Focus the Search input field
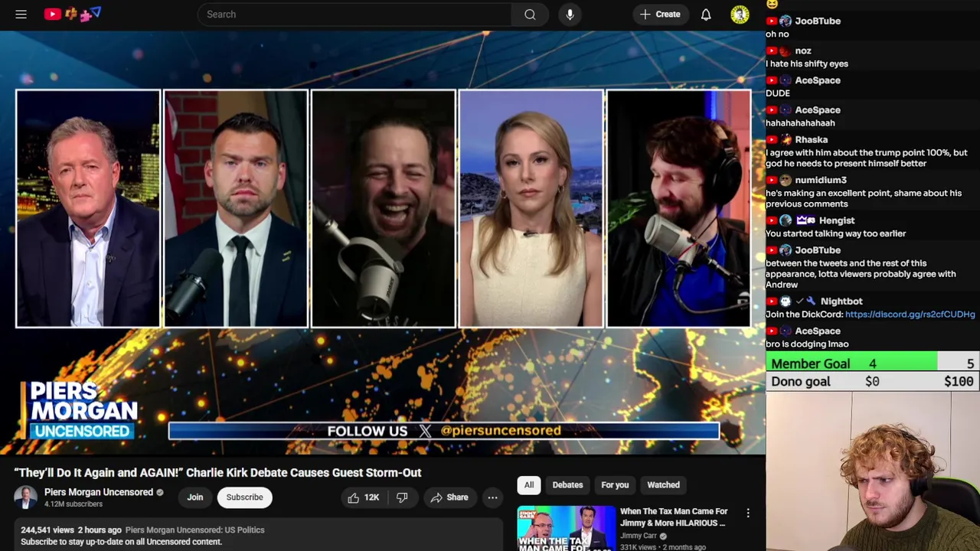 click(x=354, y=14)
